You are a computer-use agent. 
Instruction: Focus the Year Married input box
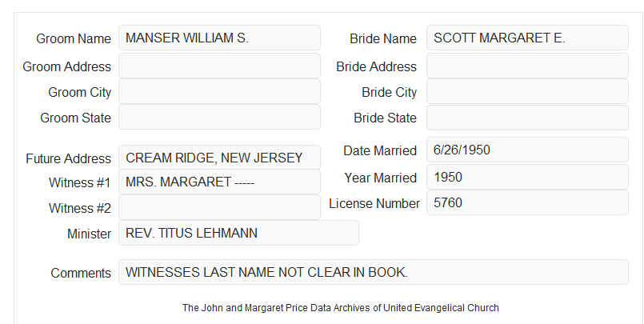coord(527,177)
